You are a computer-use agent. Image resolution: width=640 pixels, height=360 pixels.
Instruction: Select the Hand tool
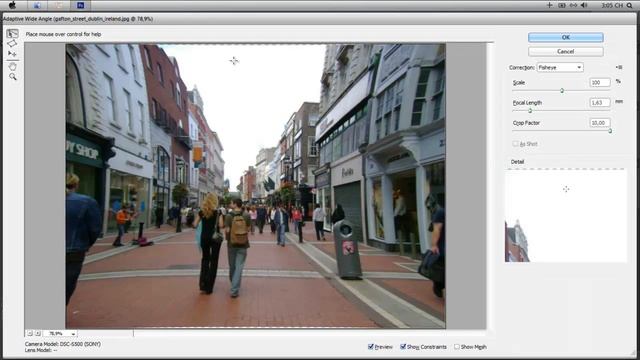pos(13,66)
